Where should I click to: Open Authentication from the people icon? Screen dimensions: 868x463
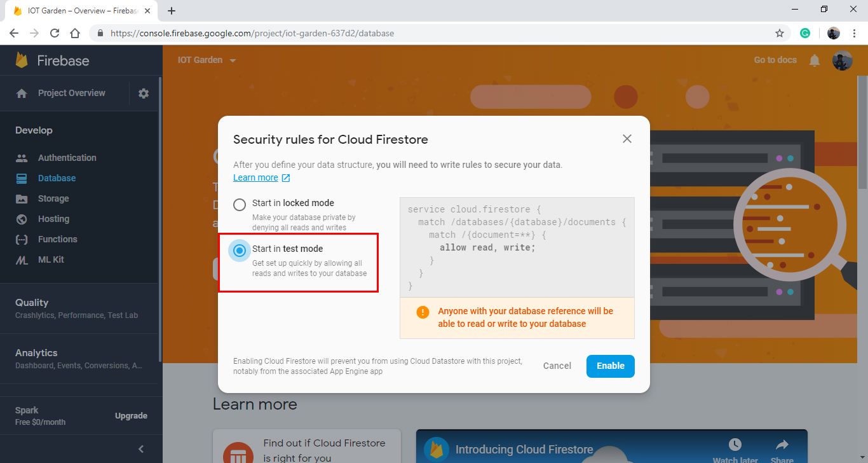pos(22,158)
